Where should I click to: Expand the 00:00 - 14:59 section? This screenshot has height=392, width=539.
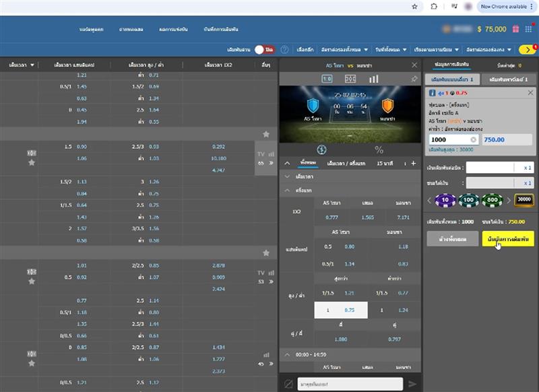tap(286, 354)
